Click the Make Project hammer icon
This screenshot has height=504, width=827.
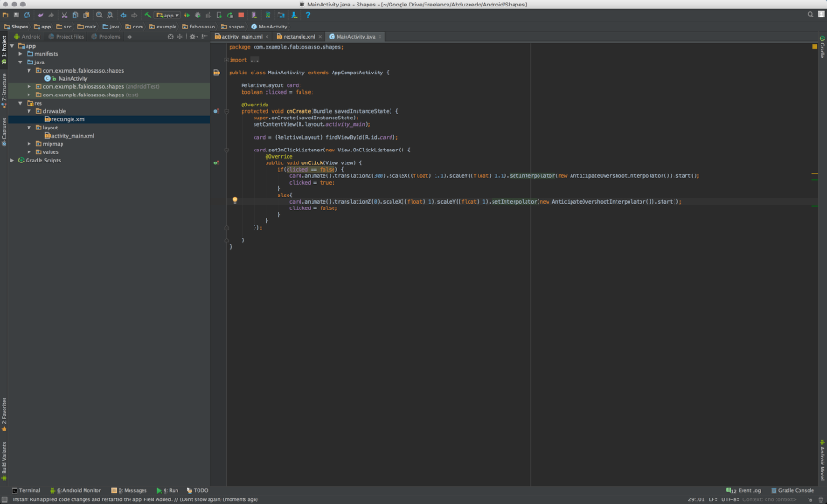pos(148,16)
